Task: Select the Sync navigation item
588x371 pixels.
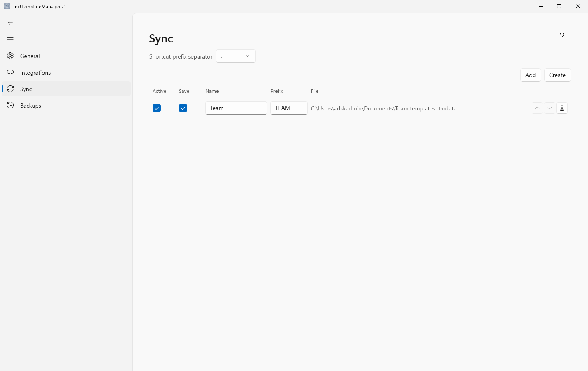Action: coord(66,89)
